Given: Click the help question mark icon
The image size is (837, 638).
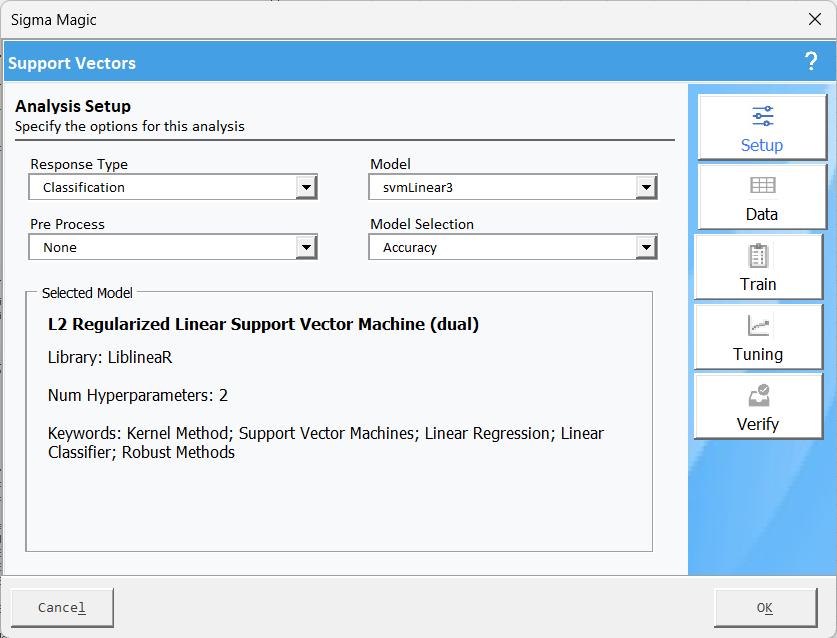Looking at the screenshot, I should point(811,62).
